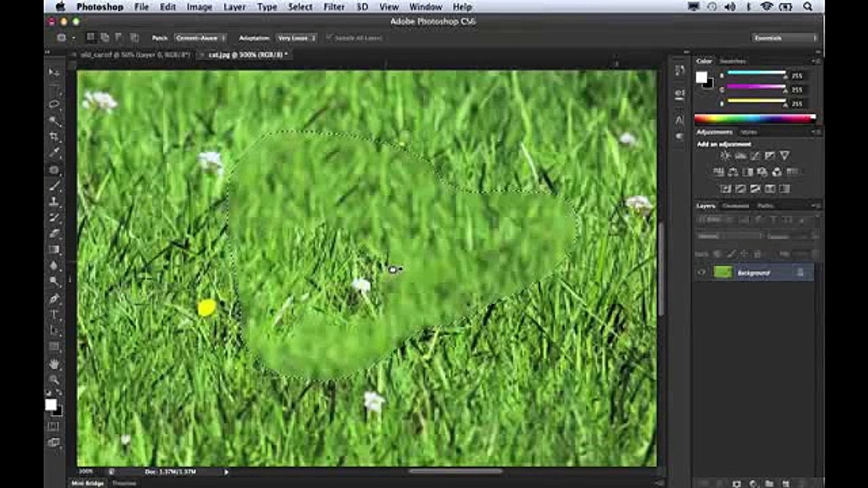
Task: Open the Adaptation dropdown (Very Loose)
Action: pos(296,38)
